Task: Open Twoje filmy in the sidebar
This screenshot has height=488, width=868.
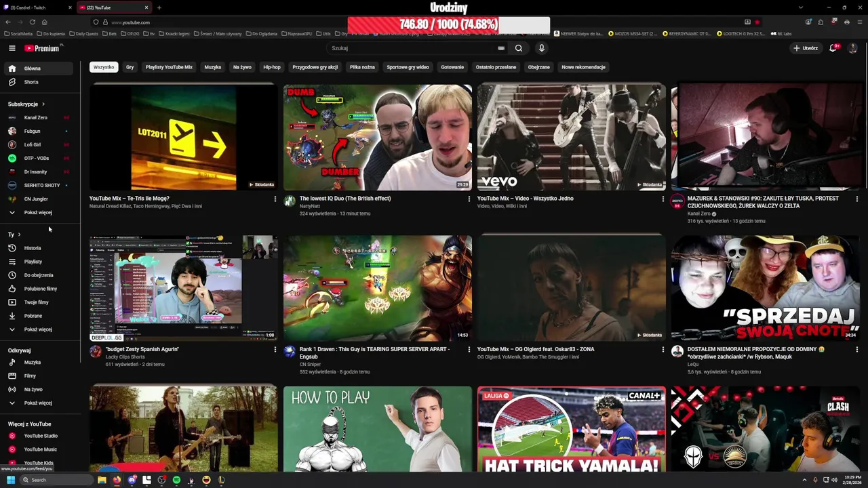Action: (37, 302)
